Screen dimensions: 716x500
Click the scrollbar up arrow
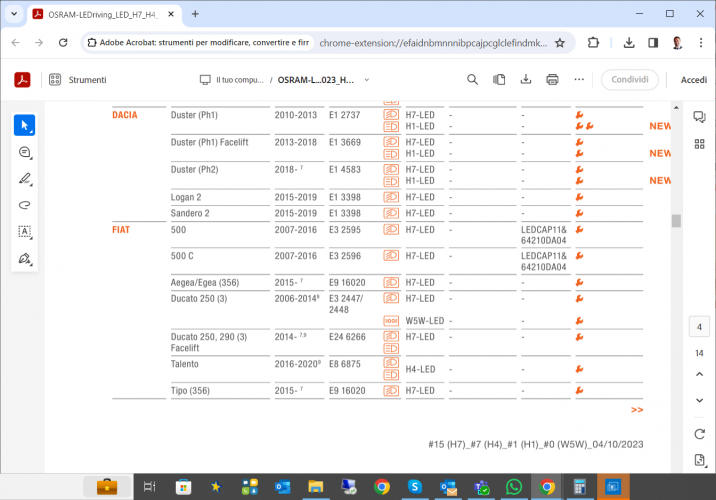point(676,107)
